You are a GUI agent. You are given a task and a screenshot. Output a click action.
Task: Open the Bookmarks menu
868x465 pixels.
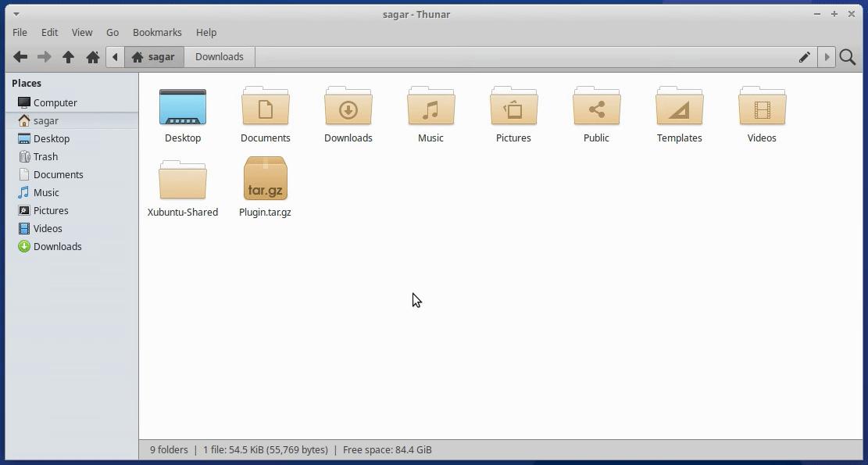click(x=157, y=32)
